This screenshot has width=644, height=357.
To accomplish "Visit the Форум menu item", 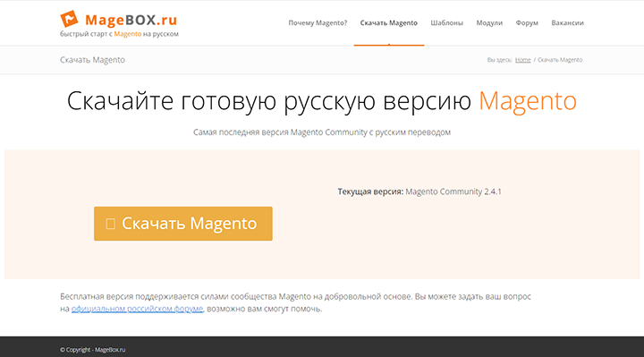I will 527,23.
